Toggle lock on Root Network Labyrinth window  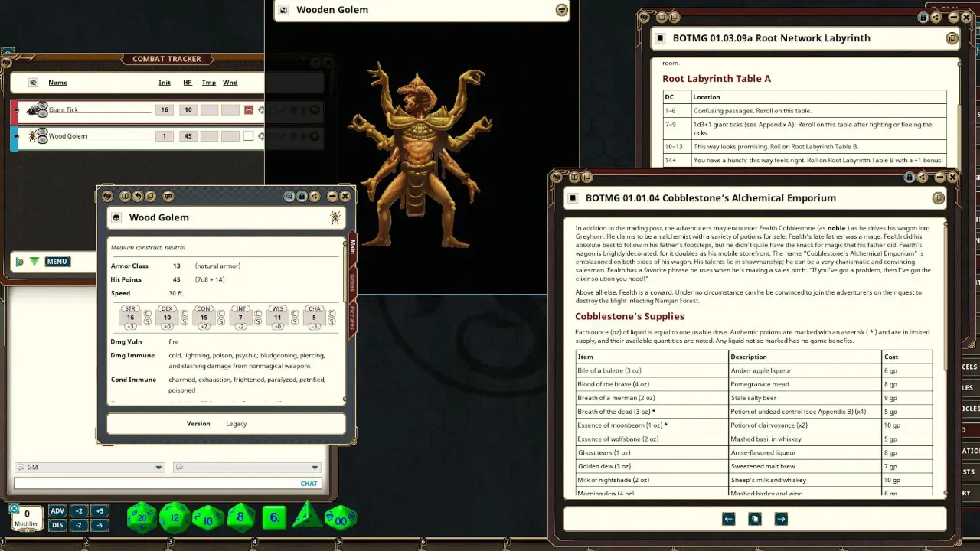pyautogui.click(x=923, y=18)
